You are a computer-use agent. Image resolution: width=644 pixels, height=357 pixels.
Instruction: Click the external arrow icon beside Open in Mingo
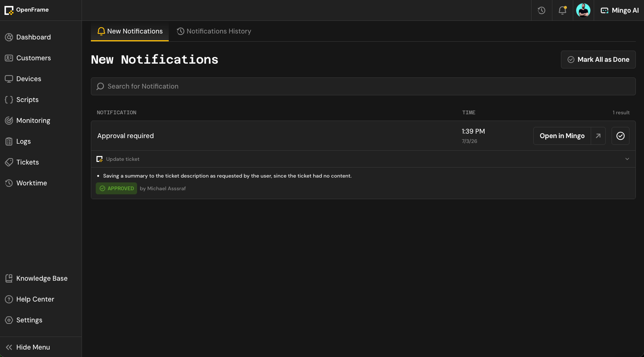point(598,136)
